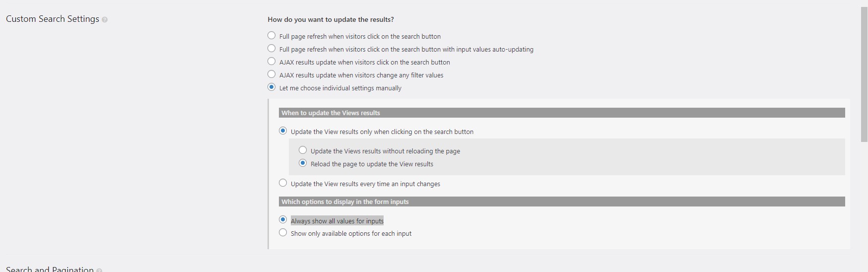Image resolution: width=868 pixels, height=272 pixels.
Task: Choose AJAX update when filter values change
Action: (x=271, y=74)
